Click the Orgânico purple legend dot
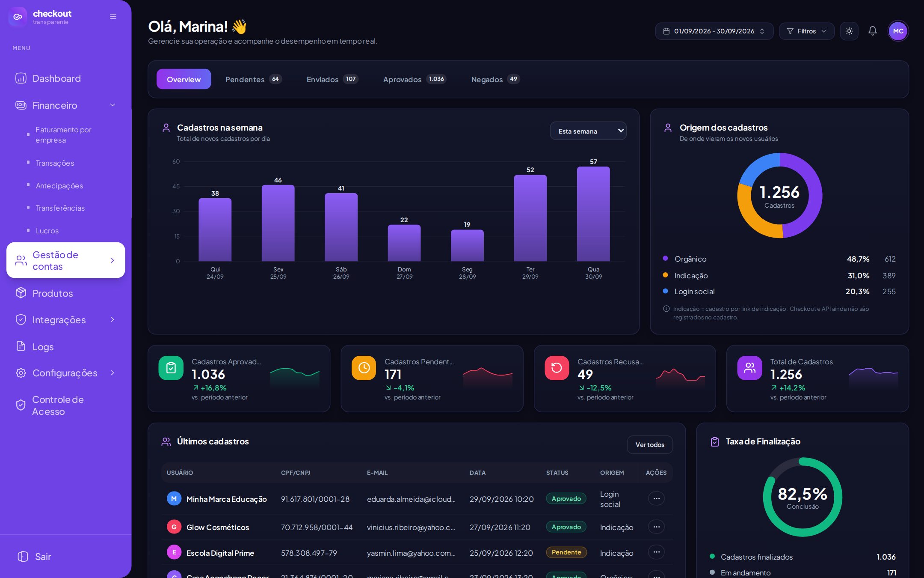 665,258
